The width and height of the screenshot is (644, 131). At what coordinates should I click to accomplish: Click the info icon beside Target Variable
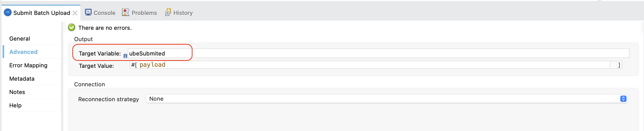[125, 56]
